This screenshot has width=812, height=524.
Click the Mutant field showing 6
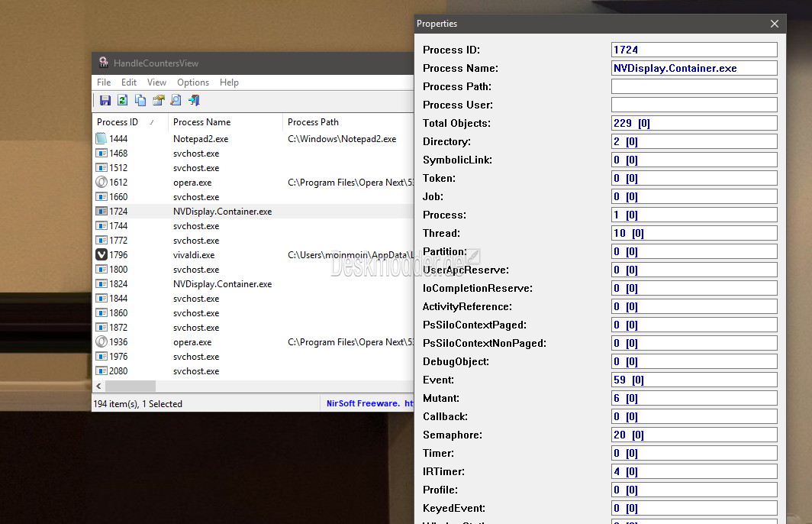pyautogui.click(x=694, y=398)
